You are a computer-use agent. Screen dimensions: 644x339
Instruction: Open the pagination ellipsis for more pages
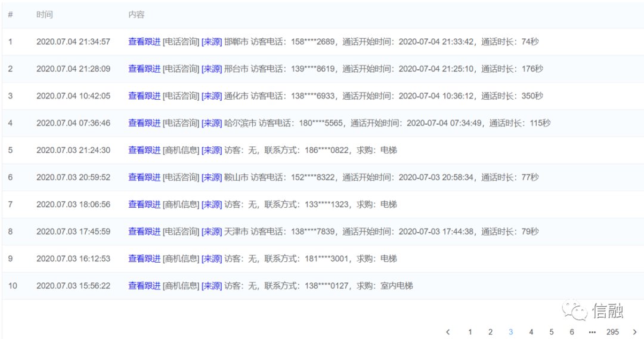[x=592, y=332]
